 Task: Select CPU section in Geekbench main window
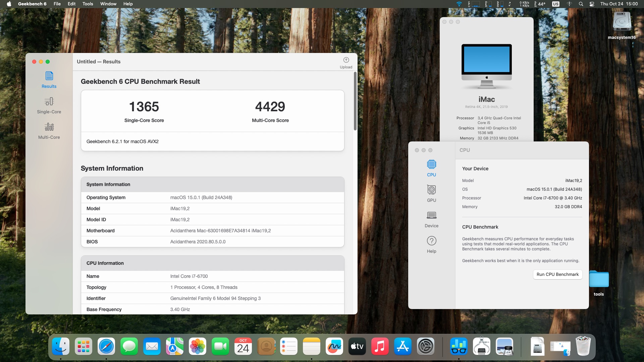(x=431, y=168)
